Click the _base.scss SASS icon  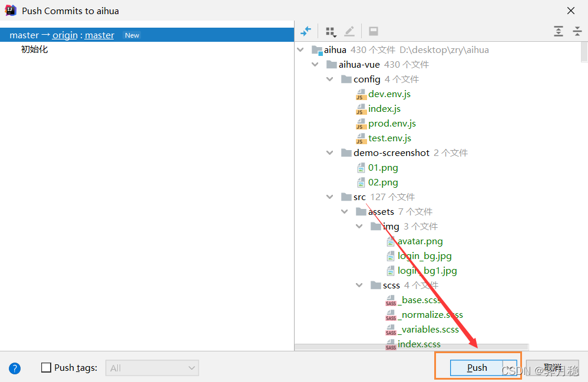(x=391, y=300)
